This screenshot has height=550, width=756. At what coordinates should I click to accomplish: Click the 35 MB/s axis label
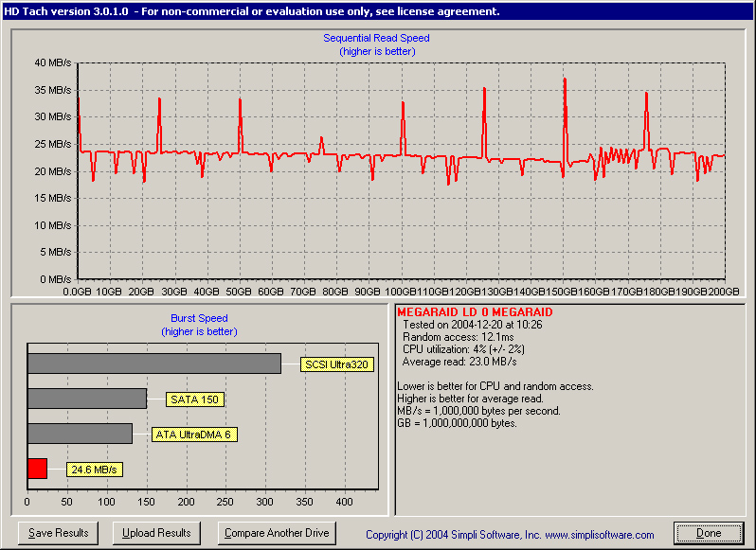point(52,90)
